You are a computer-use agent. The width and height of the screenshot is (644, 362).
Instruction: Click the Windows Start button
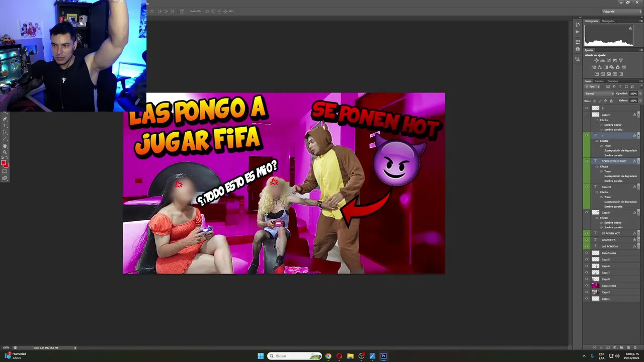(x=261, y=356)
